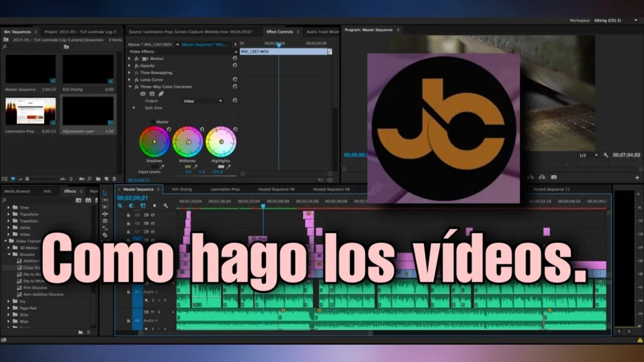Switch bin to list view
This screenshot has height=362, width=644.
pos(6,179)
